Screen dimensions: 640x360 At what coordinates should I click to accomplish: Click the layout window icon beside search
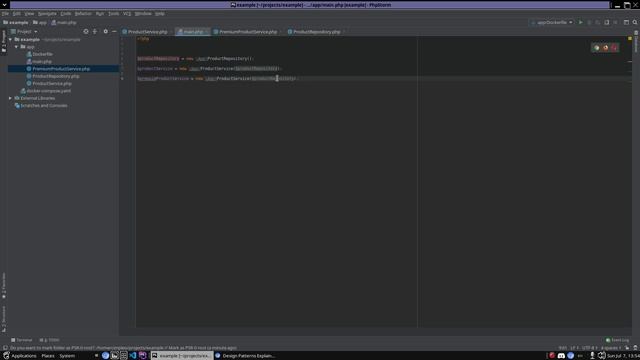[x=626, y=22]
